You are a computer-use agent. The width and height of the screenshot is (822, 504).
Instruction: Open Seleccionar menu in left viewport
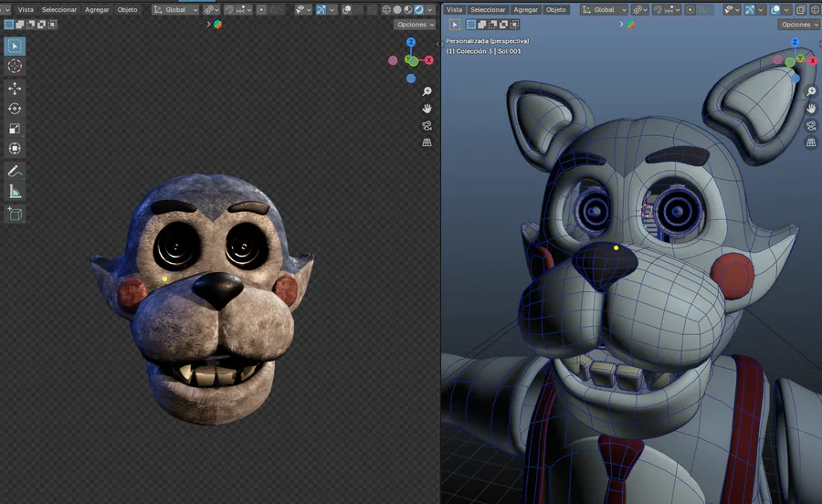pos(58,9)
